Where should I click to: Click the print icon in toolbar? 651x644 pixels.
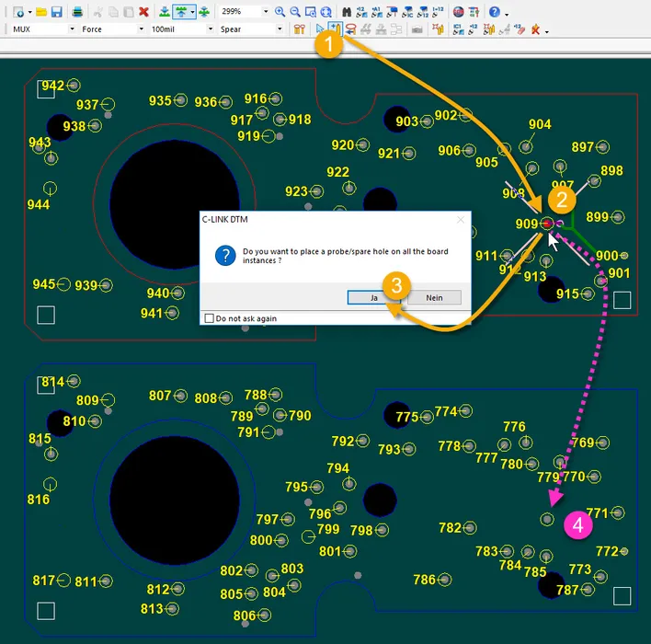coord(78,12)
